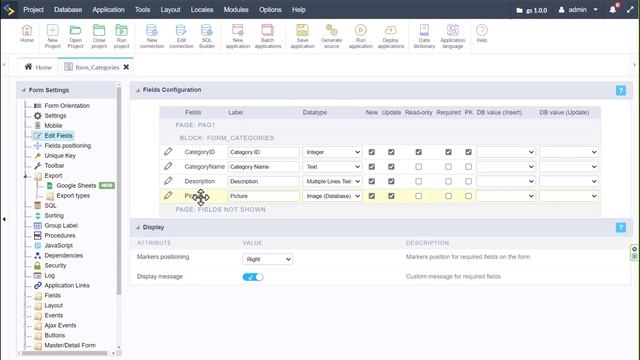Click the Category Name label input
The width and height of the screenshot is (640, 360).
pos(263,167)
